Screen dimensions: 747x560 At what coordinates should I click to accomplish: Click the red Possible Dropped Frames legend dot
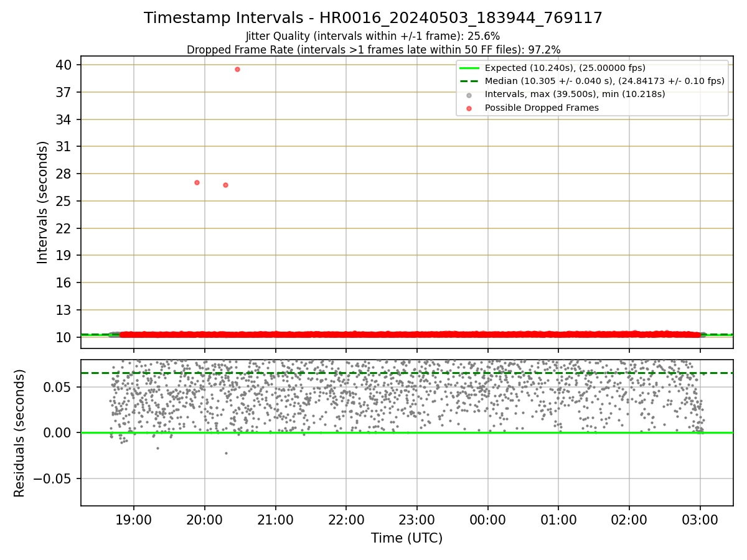click(x=469, y=108)
